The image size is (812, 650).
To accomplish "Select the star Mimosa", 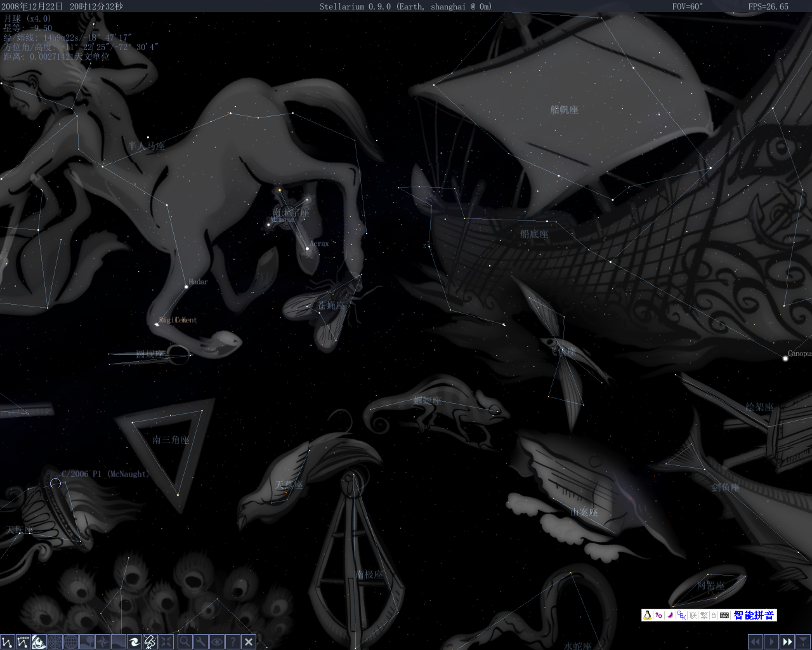I will [x=269, y=223].
